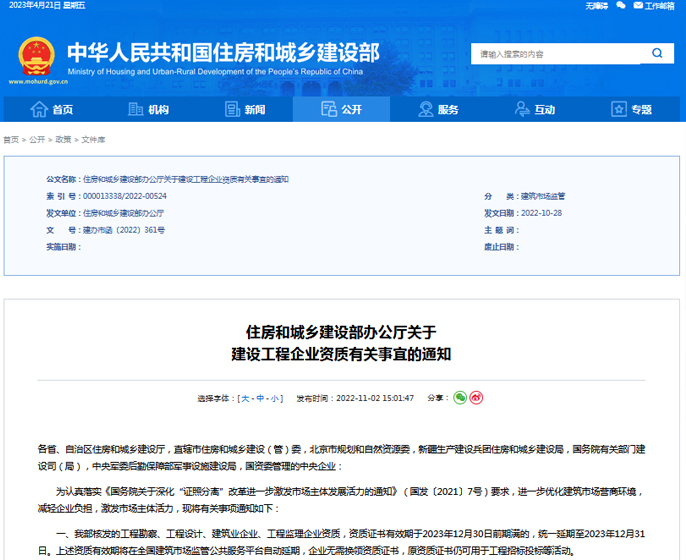Click 政策 breadcrumb link

pos(63,140)
